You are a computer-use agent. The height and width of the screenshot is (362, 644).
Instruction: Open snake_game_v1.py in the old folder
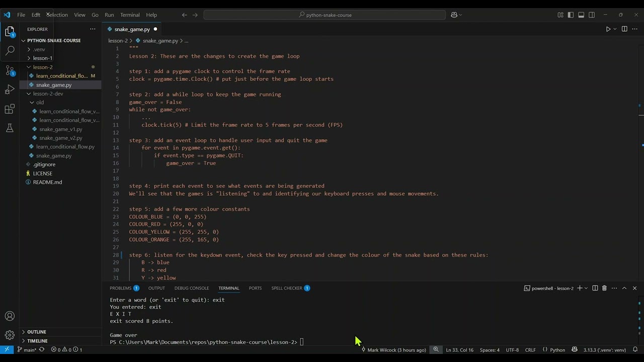pos(60,129)
